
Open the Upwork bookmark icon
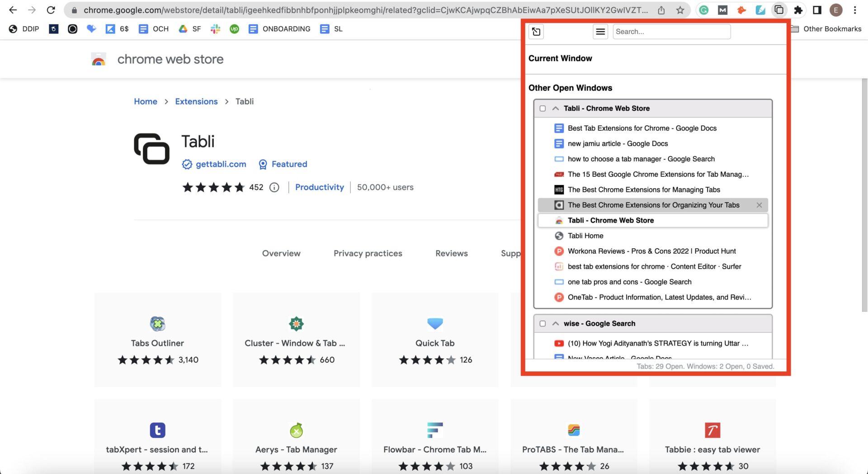click(x=234, y=29)
